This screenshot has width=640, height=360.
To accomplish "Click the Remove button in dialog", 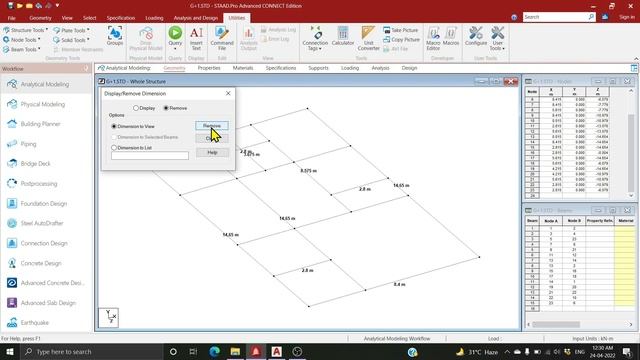I will tap(212, 126).
